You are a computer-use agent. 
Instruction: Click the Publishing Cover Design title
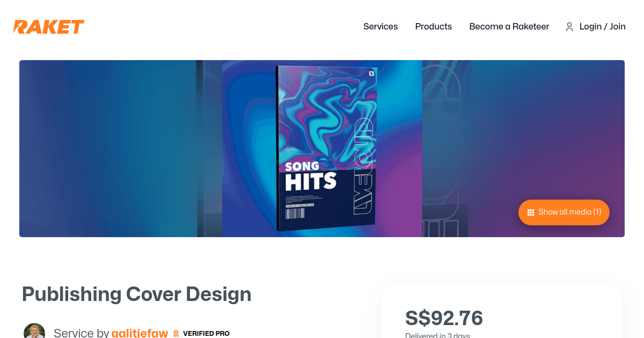point(137,294)
